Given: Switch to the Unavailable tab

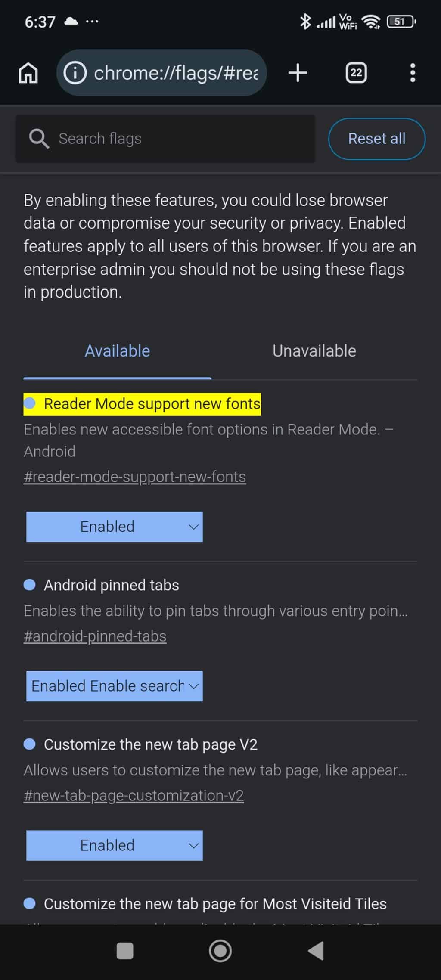Looking at the screenshot, I should (314, 351).
